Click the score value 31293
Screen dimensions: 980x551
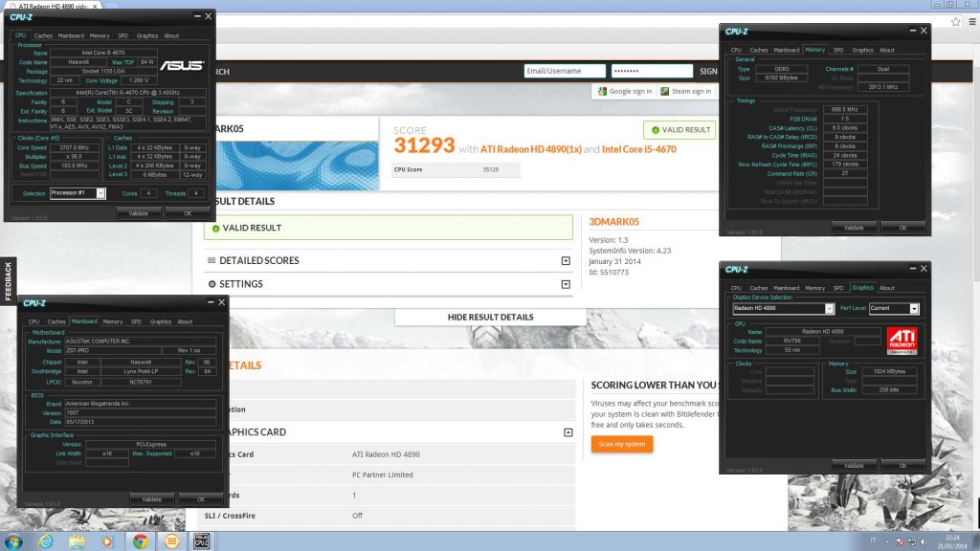[424, 145]
